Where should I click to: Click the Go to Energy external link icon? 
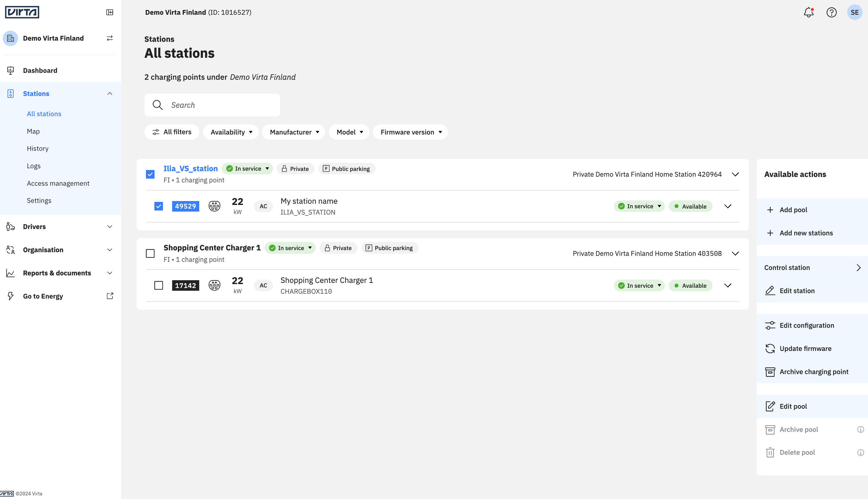pyautogui.click(x=110, y=296)
